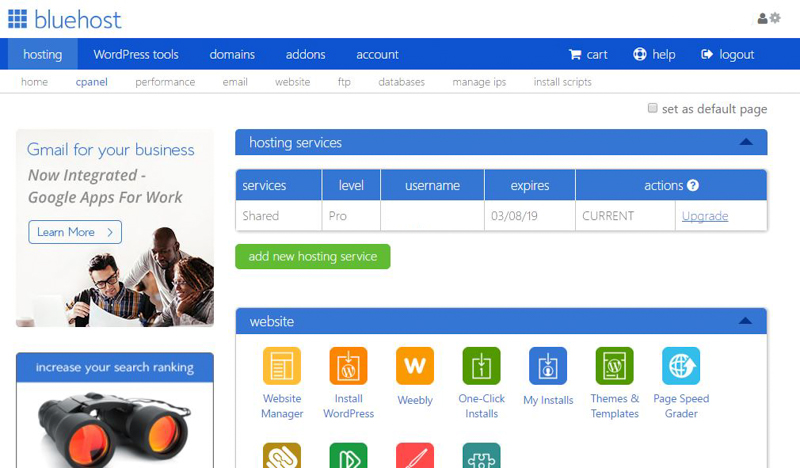Viewport: 800px width, 468px height.
Task: Open the install scripts submenu item
Action: pyautogui.click(x=562, y=82)
